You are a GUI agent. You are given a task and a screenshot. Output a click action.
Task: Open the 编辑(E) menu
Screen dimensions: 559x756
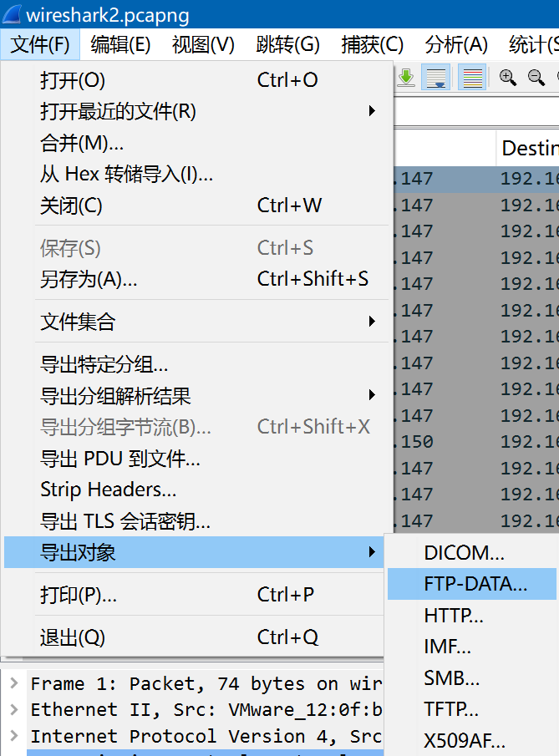tap(120, 44)
